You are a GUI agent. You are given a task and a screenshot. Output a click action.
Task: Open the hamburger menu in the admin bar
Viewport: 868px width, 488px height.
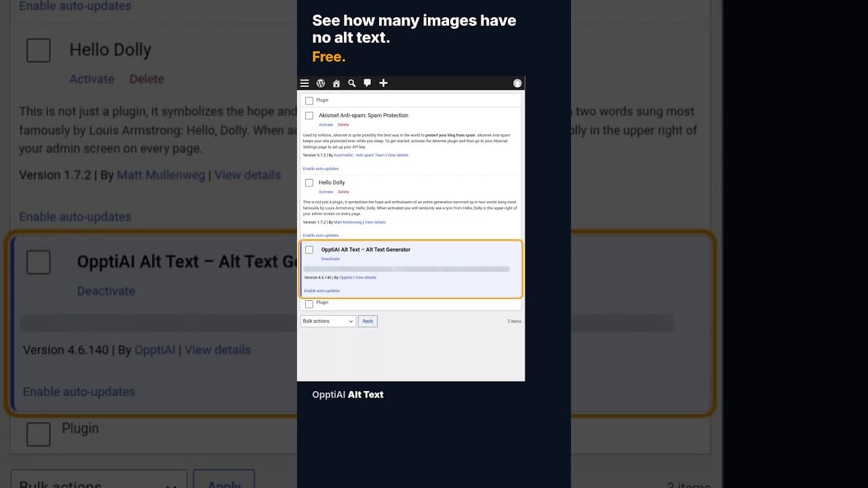304,83
